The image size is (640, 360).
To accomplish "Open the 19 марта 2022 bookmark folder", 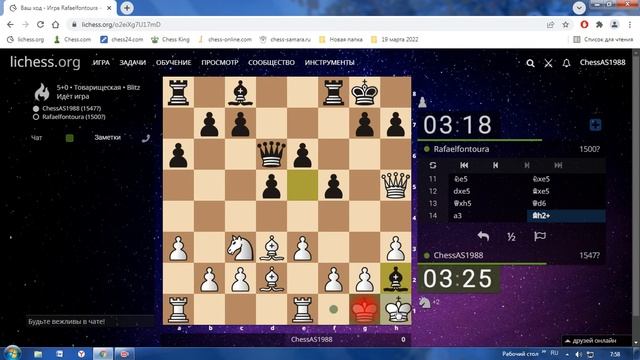I will coord(394,40).
